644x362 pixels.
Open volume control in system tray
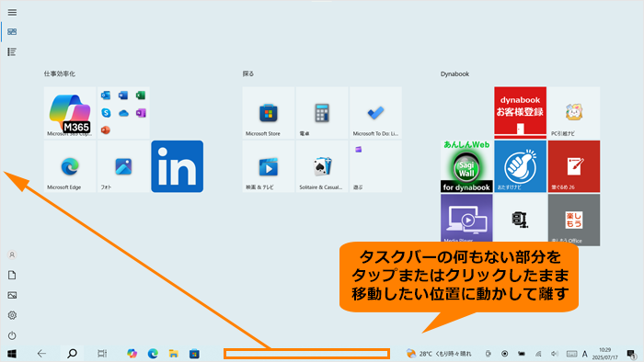(555, 354)
